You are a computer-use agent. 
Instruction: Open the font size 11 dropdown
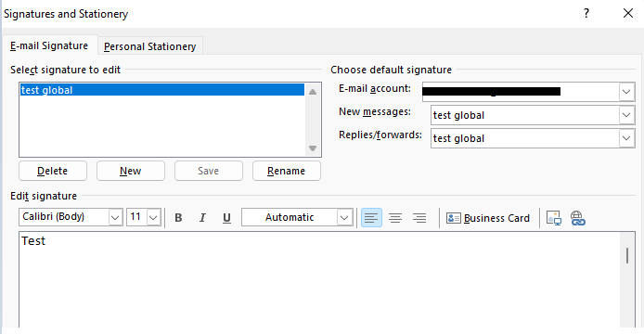coord(153,217)
